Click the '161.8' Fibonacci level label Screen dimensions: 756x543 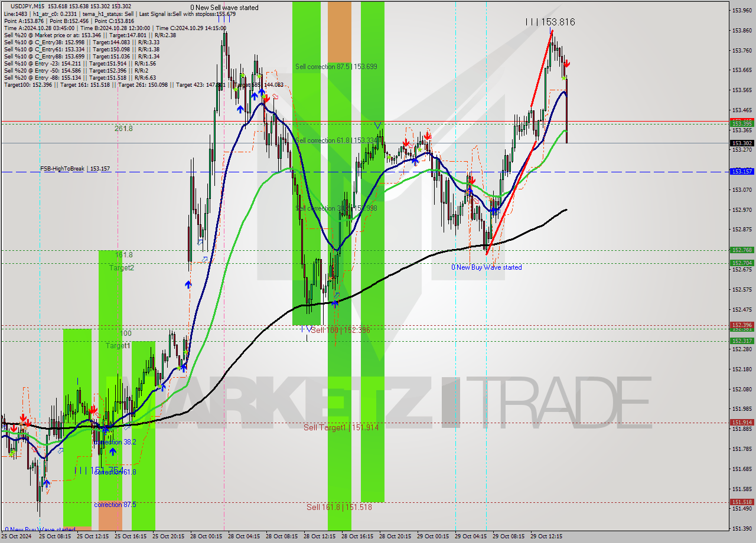coord(123,255)
